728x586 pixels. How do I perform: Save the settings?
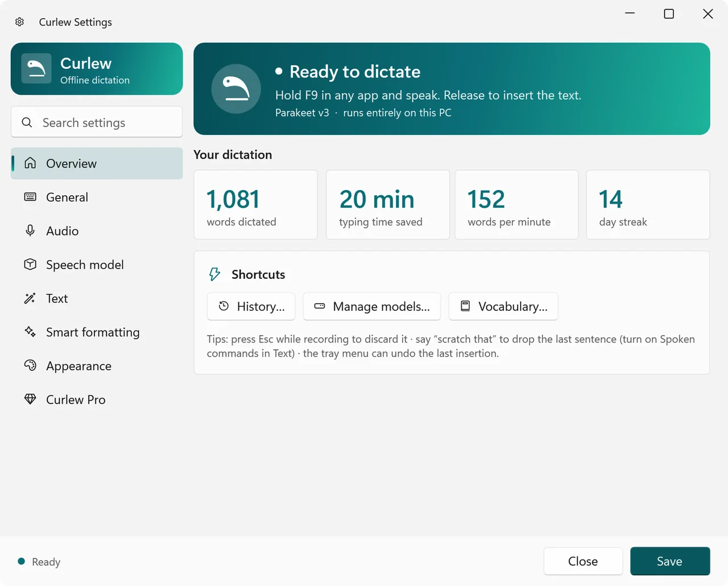coord(670,561)
